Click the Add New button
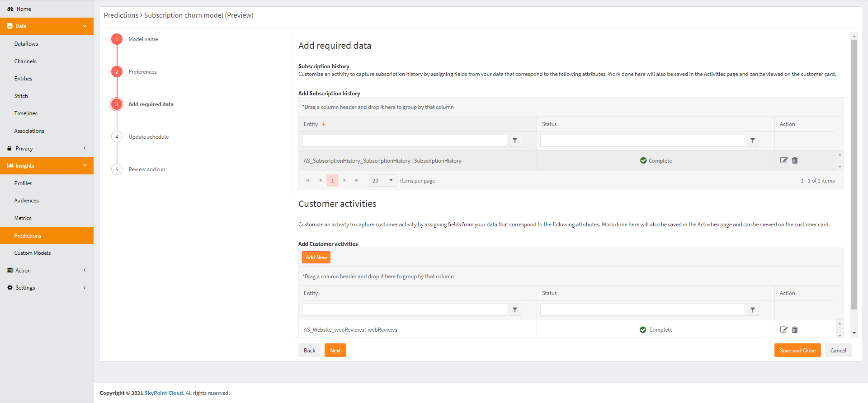Viewport: 868px width, 403px height. coord(316,258)
